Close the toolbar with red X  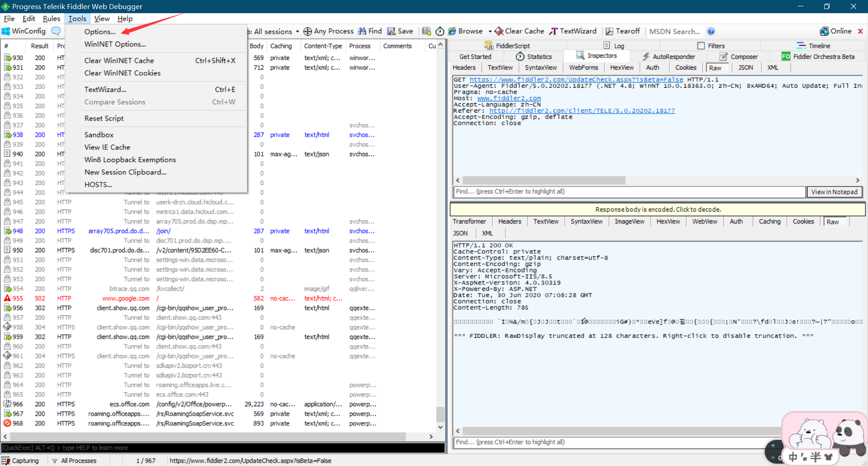click(860, 31)
